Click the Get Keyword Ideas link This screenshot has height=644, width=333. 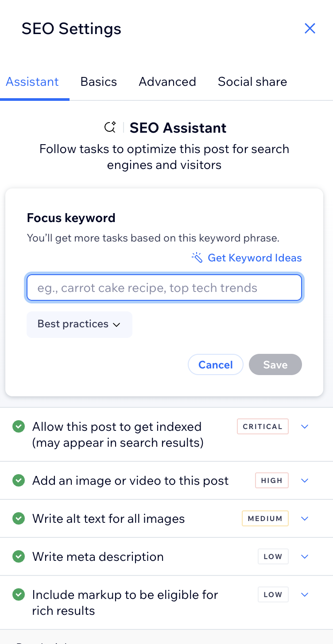(x=255, y=257)
